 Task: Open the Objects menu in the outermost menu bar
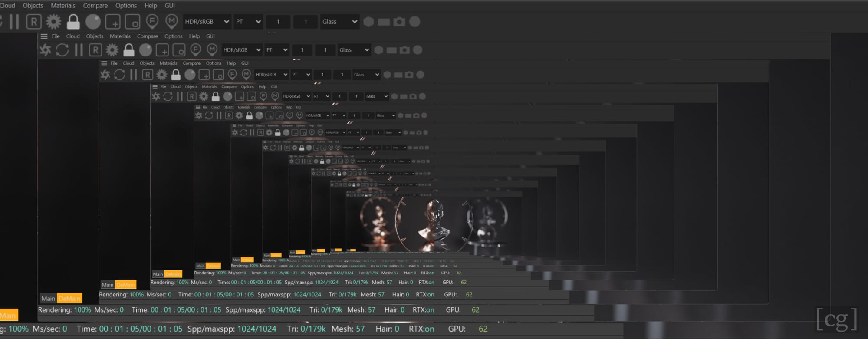[33, 5]
